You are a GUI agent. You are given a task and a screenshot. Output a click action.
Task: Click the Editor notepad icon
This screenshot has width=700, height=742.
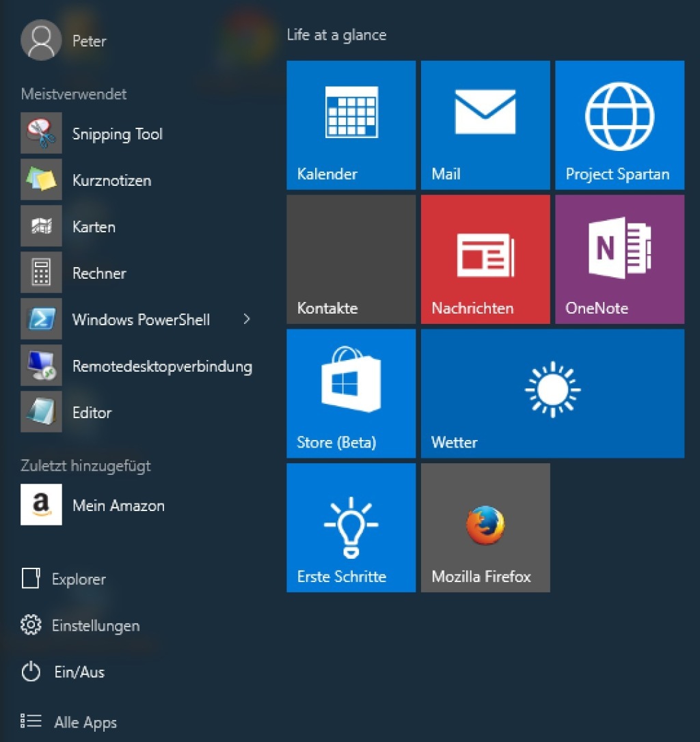click(41, 412)
